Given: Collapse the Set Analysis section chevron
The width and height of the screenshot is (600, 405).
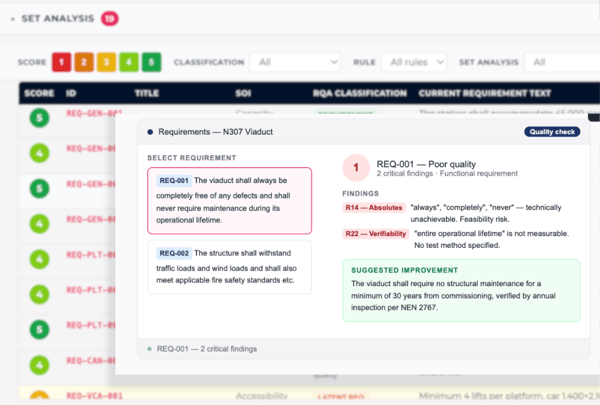Looking at the screenshot, I should tap(12, 19).
